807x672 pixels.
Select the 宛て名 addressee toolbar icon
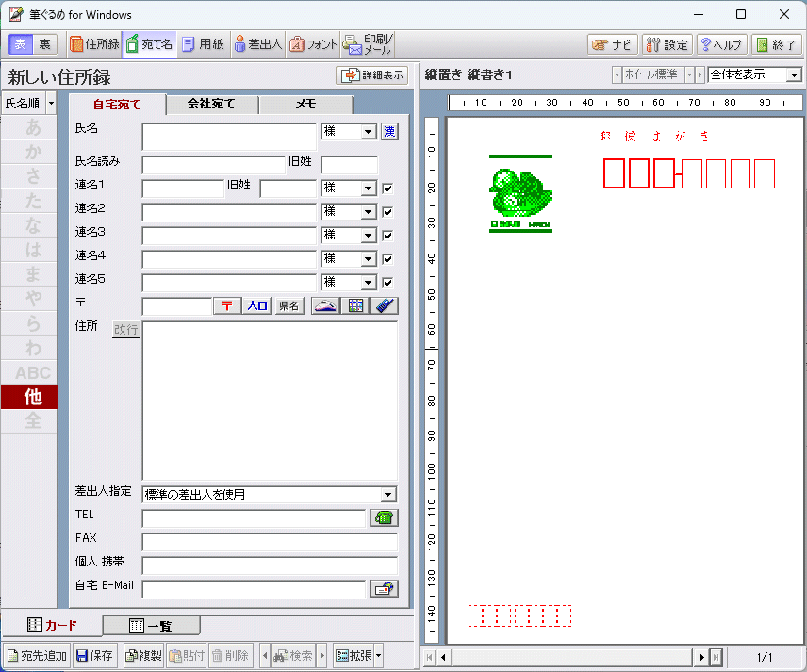tap(150, 44)
